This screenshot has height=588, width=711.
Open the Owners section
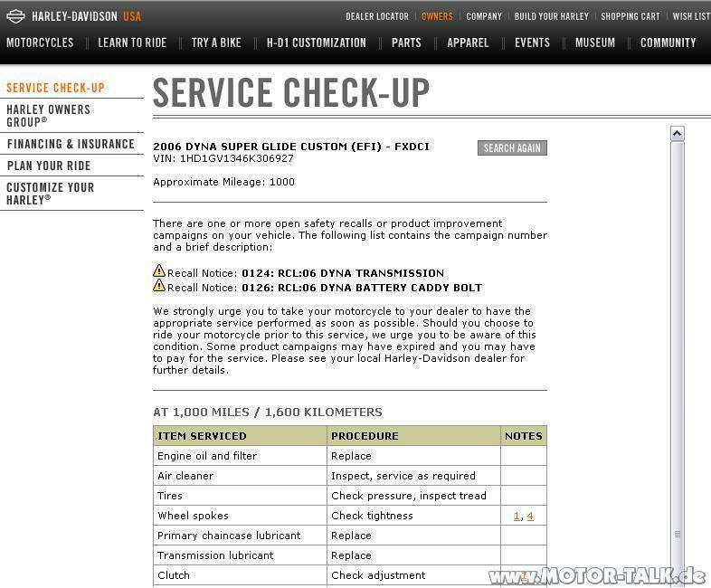tap(437, 16)
